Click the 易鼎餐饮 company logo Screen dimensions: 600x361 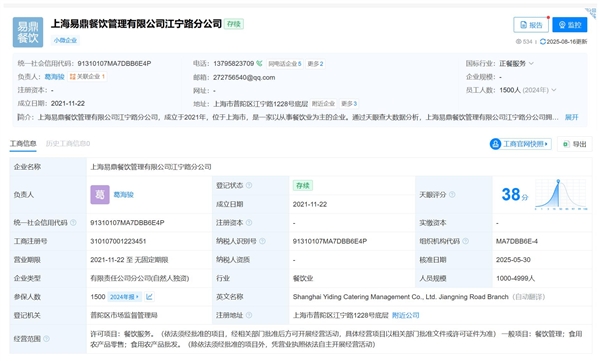coord(28,32)
